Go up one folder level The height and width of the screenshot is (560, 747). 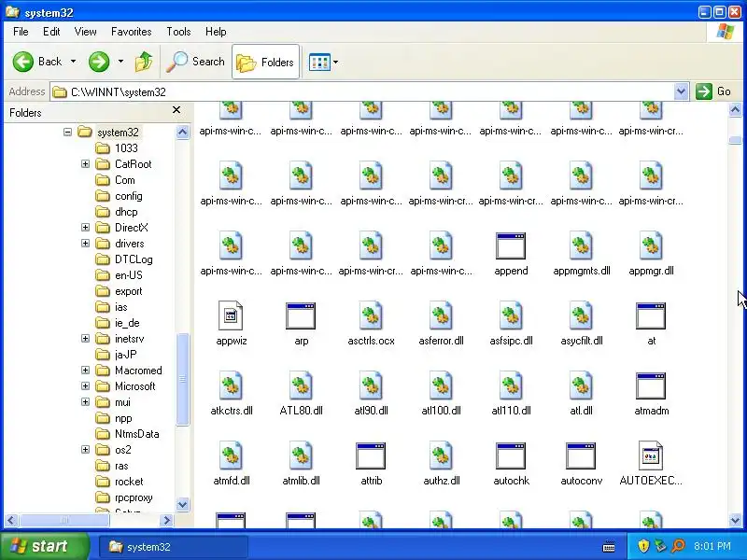click(144, 62)
